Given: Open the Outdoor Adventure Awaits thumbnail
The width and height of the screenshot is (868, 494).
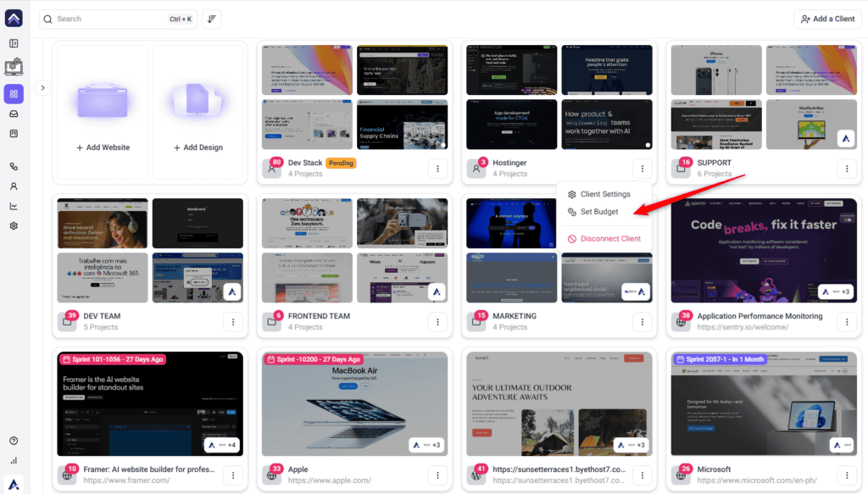Looking at the screenshot, I should (x=559, y=404).
